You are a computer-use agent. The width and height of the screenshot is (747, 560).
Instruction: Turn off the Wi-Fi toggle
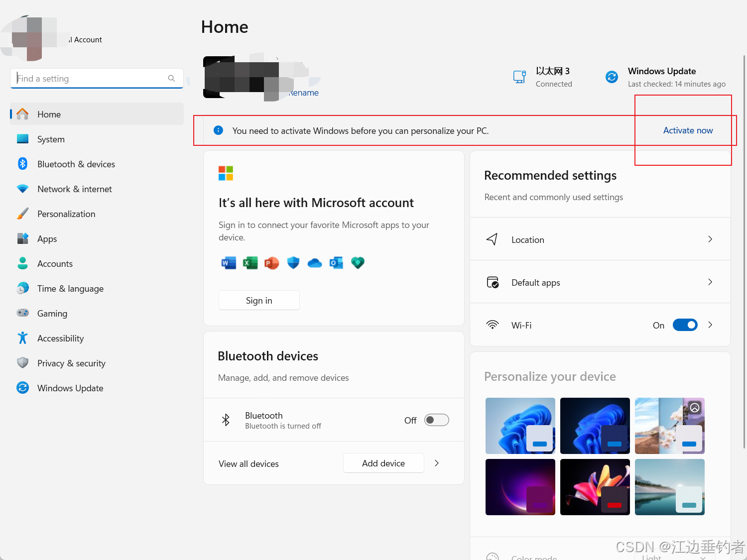pos(685,325)
